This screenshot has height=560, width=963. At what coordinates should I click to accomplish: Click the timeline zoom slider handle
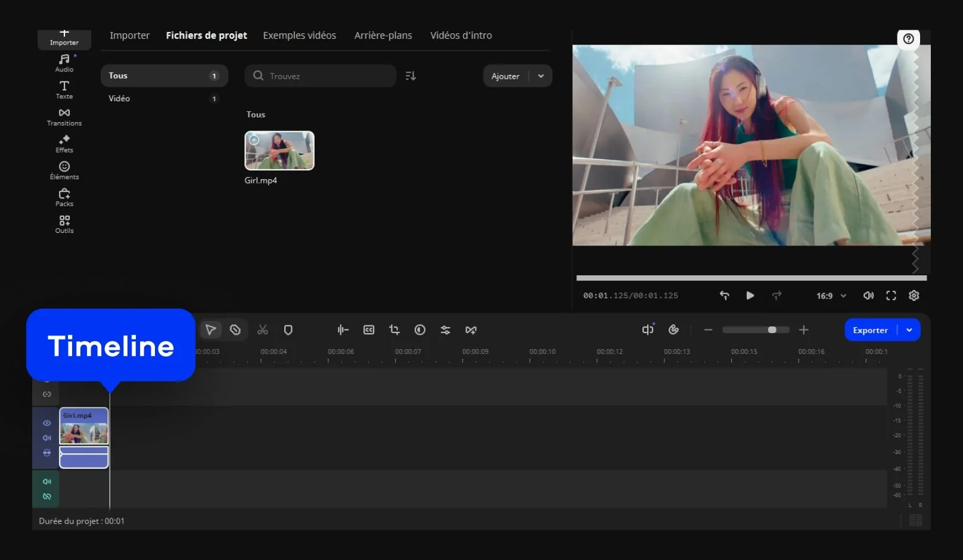coord(772,330)
